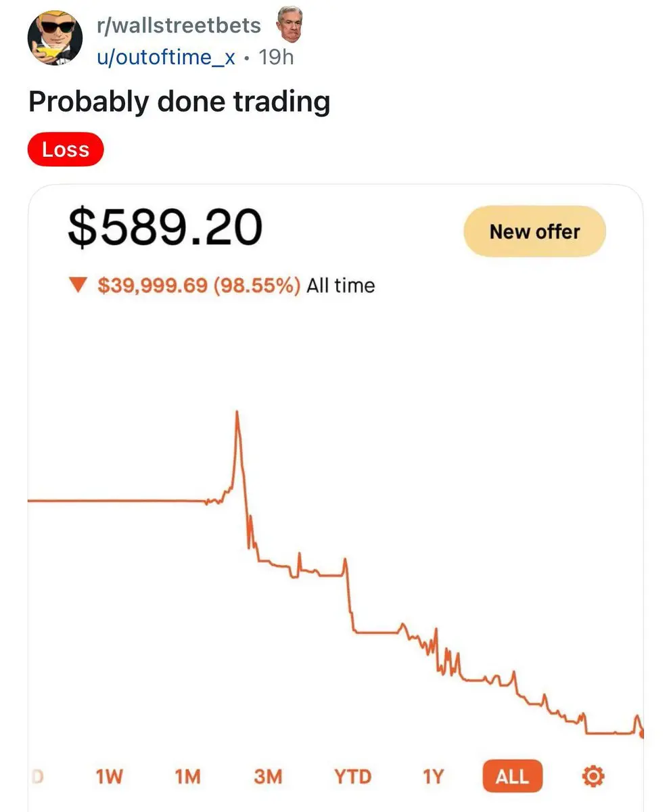
Task: Select the 1W time range tab
Action: click(109, 776)
